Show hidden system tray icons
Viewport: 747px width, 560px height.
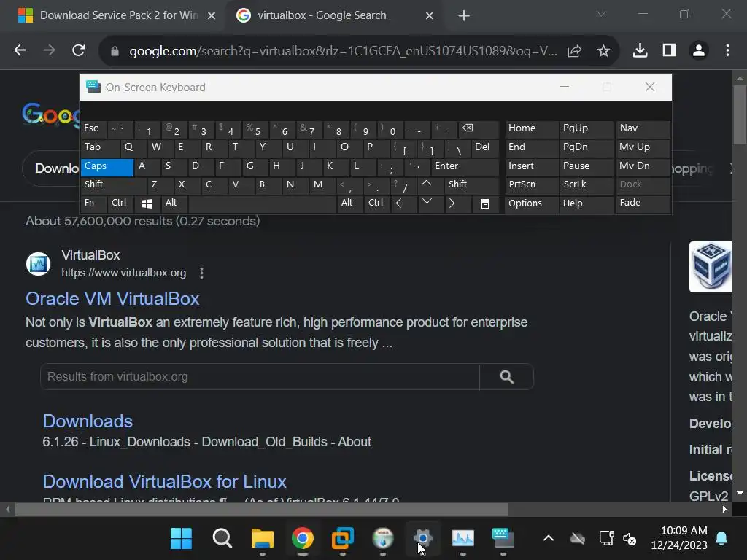point(549,539)
